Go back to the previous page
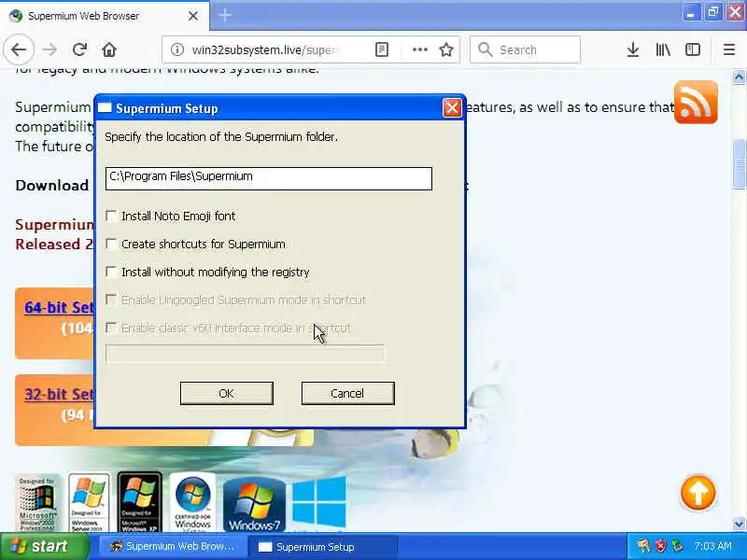Image resolution: width=747 pixels, height=560 pixels. pos(19,49)
